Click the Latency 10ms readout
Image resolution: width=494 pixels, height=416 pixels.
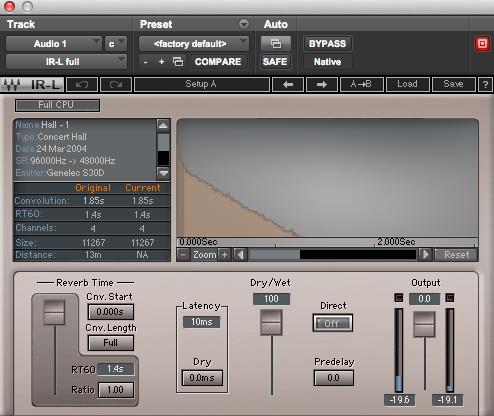201,322
